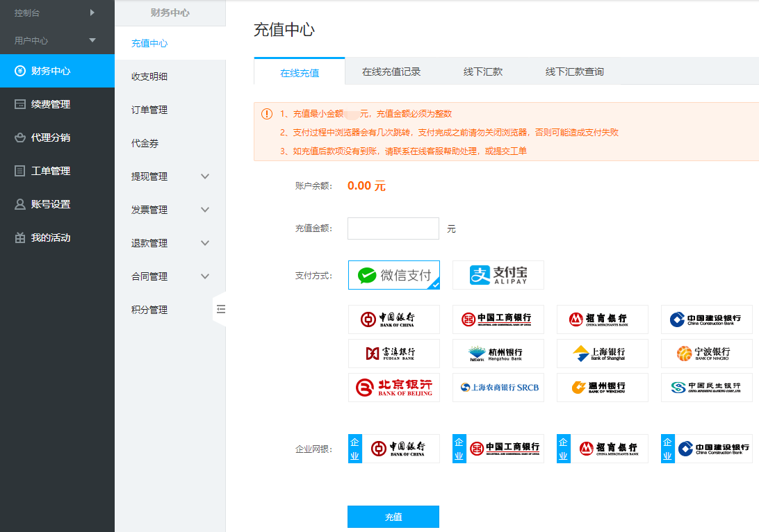
Task: Click the yen icon beside 财务中心
Action: click(20, 71)
